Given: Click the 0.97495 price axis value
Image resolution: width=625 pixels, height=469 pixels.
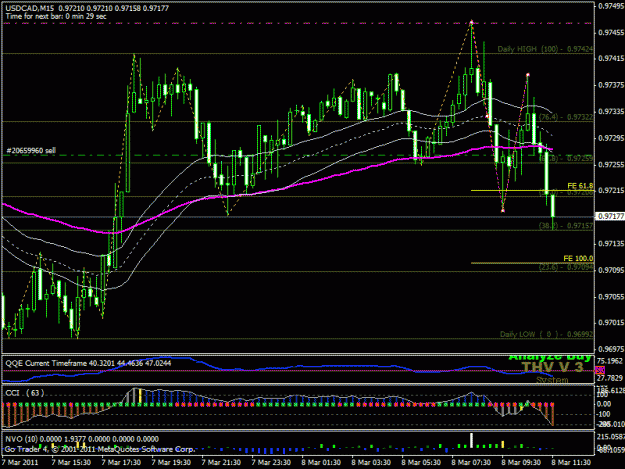Looking at the screenshot, I should point(611,6).
